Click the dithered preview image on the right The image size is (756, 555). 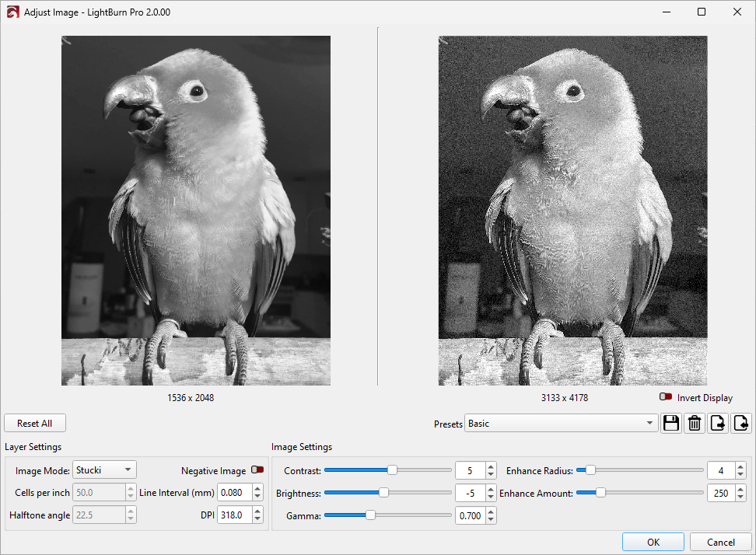[x=572, y=210]
